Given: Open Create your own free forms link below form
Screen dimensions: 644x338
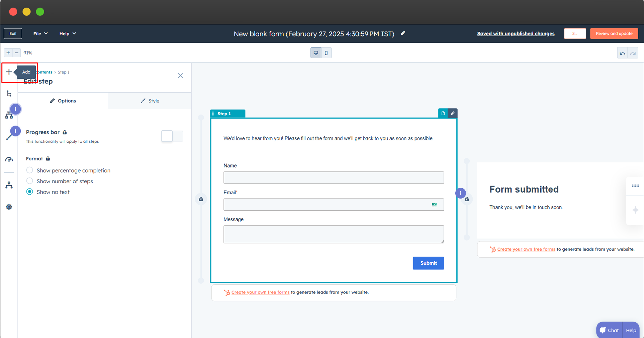Looking at the screenshot, I should coord(260,292).
